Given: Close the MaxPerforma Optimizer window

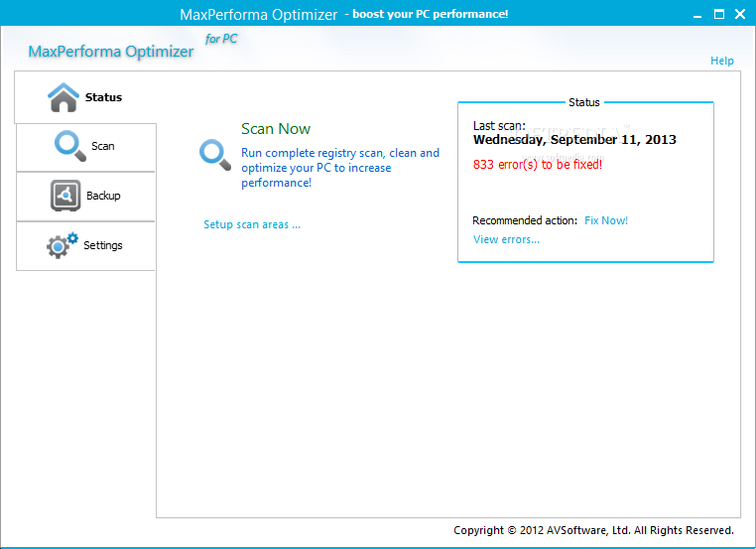Looking at the screenshot, I should [x=740, y=14].
